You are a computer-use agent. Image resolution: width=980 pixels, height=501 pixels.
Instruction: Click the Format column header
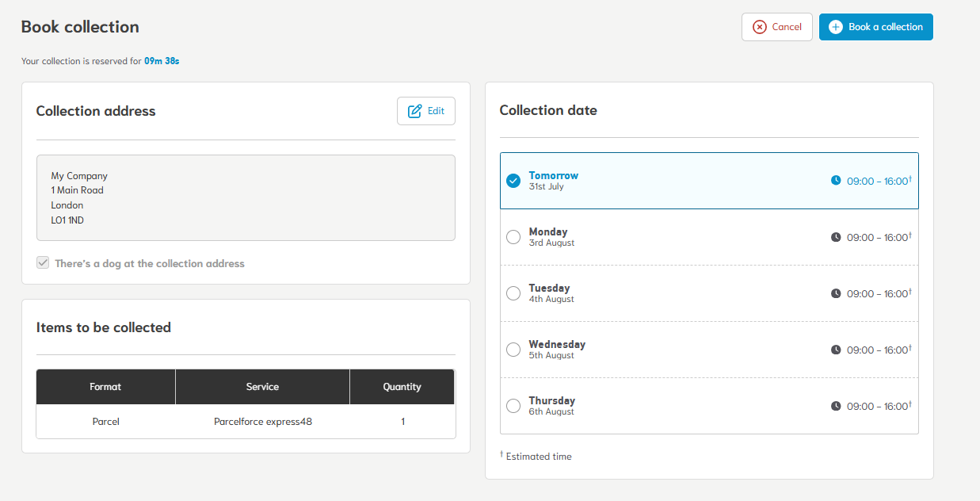coord(105,387)
